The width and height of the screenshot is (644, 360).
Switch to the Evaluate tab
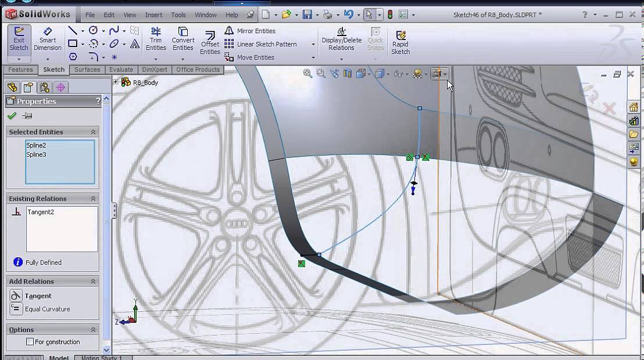121,70
